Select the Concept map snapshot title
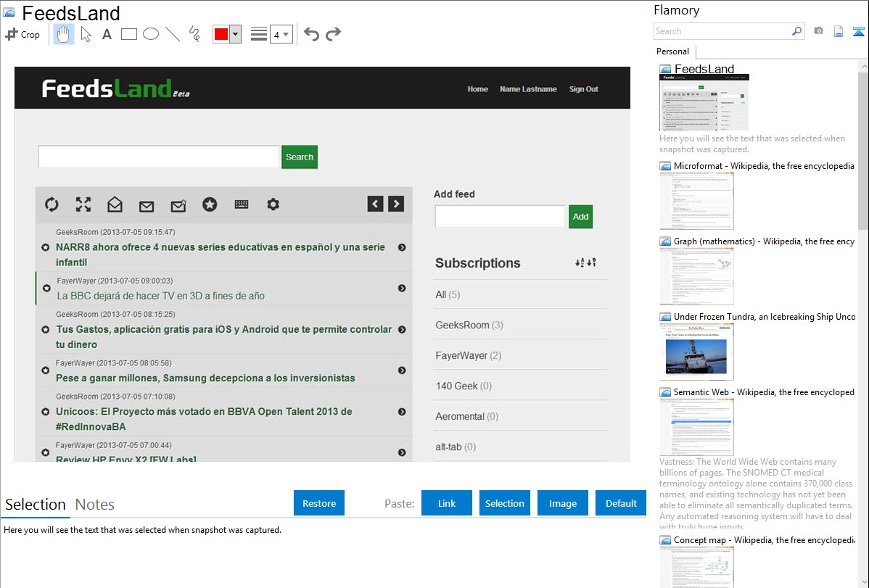This screenshot has height=588, width=869. pyautogui.click(x=765, y=539)
